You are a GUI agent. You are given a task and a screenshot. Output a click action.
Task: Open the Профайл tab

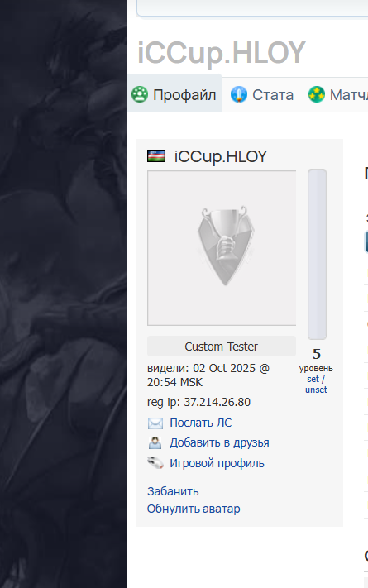174,94
